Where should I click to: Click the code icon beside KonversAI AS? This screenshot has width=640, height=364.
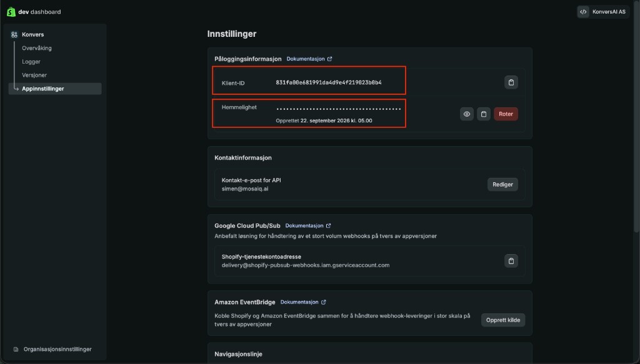(x=583, y=12)
